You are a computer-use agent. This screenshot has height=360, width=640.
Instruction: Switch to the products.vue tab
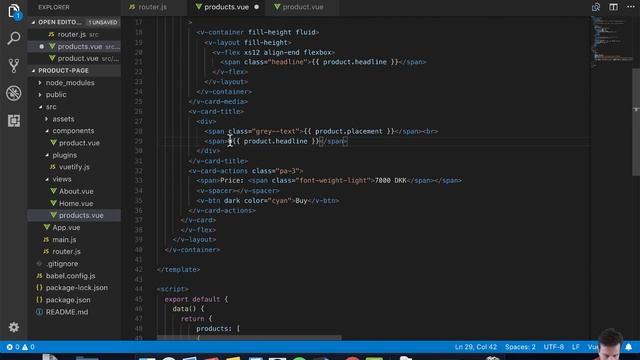[226, 7]
